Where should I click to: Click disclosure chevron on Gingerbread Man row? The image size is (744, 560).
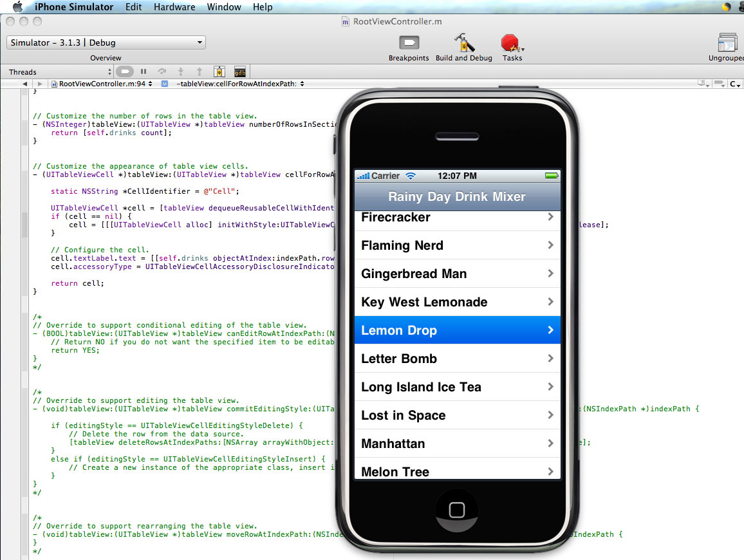(550, 274)
